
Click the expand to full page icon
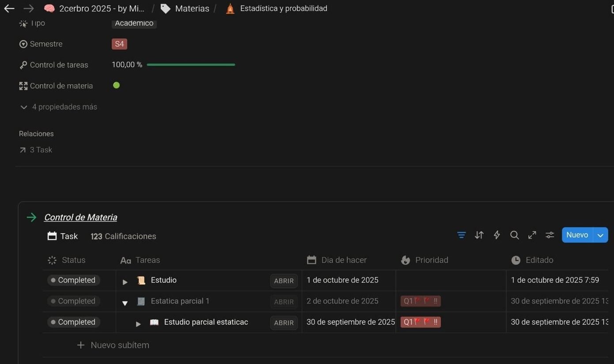click(532, 235)
